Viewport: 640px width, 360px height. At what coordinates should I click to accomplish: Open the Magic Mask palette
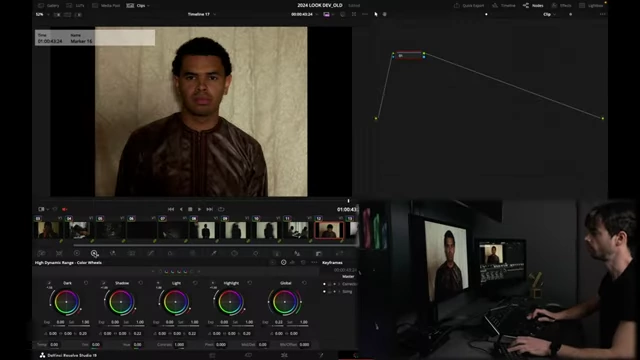click(x=276, y=253)
